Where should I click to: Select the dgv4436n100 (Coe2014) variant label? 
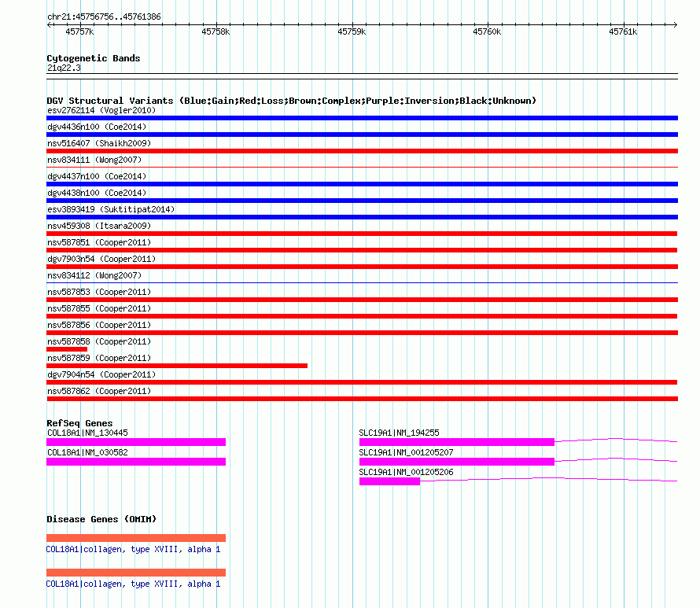click(97, 127)
